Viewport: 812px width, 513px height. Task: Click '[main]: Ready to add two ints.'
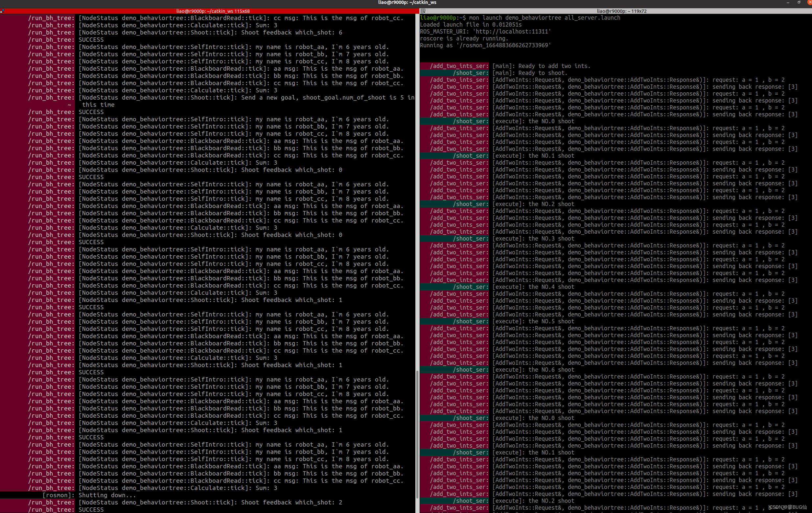coord(541,66)
